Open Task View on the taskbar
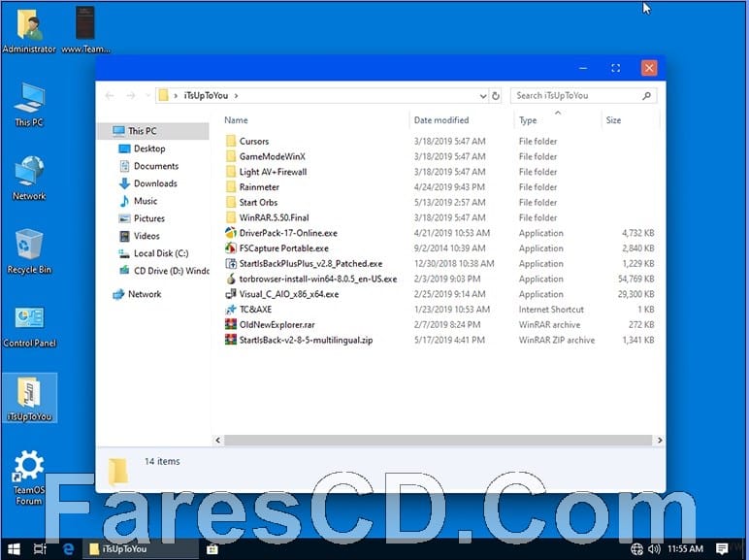This screenshot has width=749, height=560. click(40, 549)
